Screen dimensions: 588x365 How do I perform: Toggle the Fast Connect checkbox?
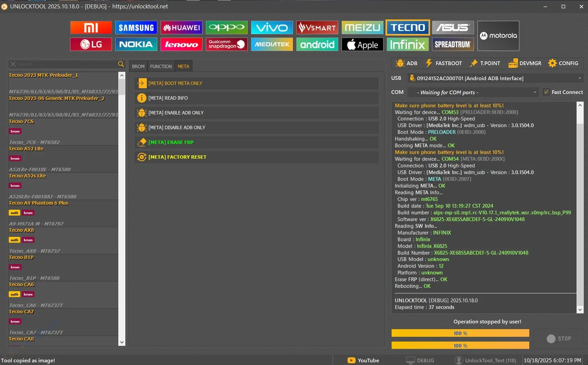coord(546,92)
